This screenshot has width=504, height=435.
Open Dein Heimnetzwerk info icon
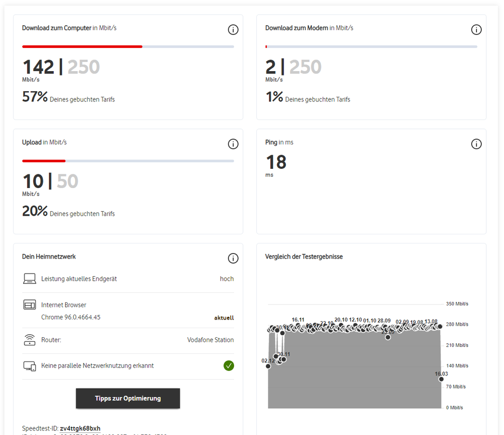pos(233,259)
